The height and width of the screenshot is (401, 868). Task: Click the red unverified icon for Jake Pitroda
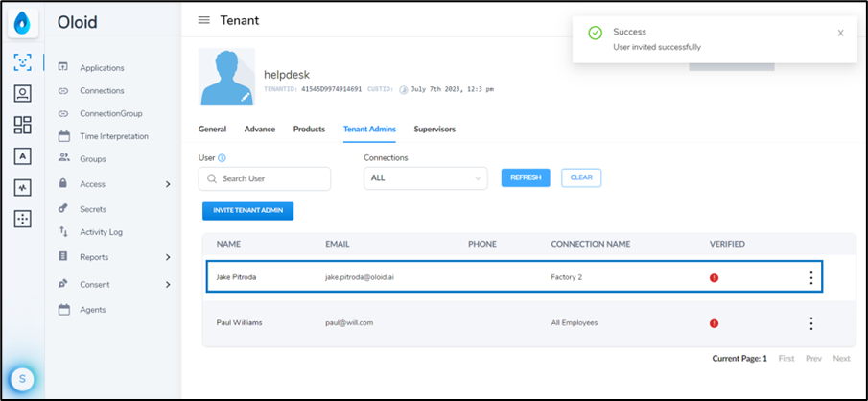pos(715,277)
